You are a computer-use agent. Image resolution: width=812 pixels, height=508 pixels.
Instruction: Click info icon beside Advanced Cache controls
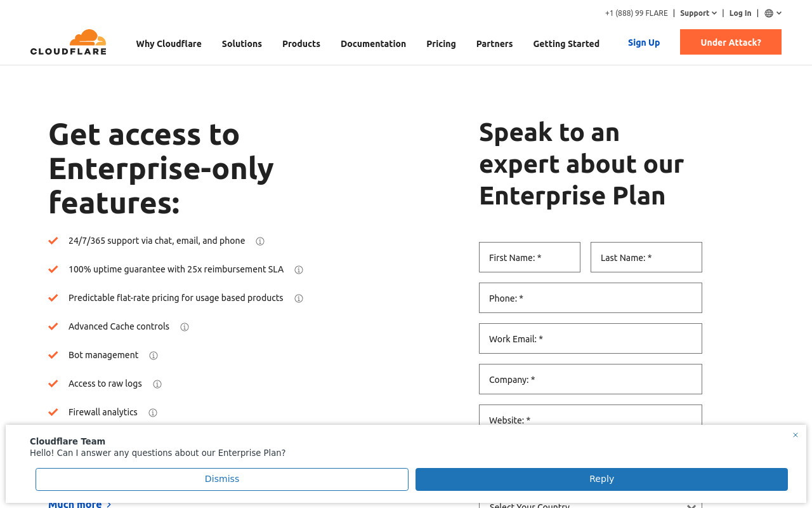click(x=185, y=327)
